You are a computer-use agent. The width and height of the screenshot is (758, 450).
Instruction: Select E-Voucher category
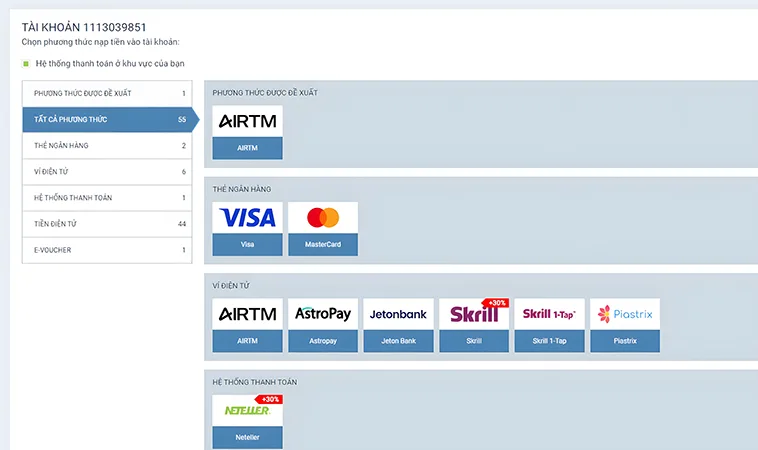coord(107,250)
